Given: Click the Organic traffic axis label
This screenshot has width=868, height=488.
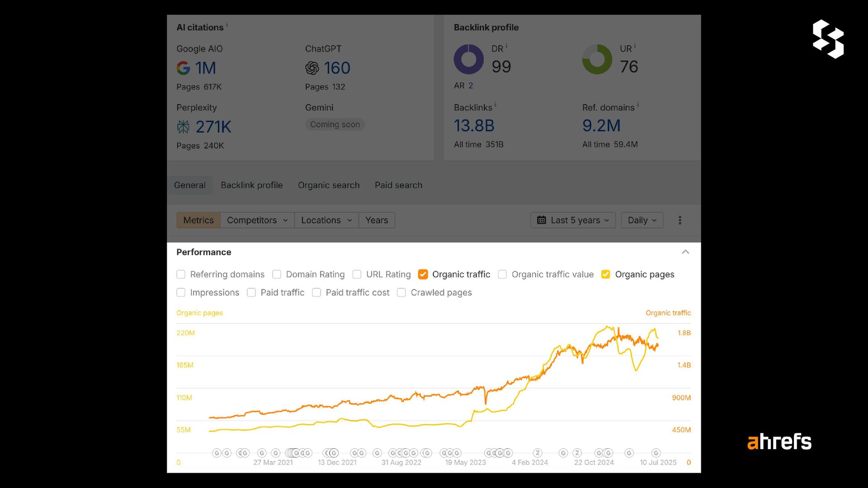Looking at the screenshot, I should click(x=668, y=313).
